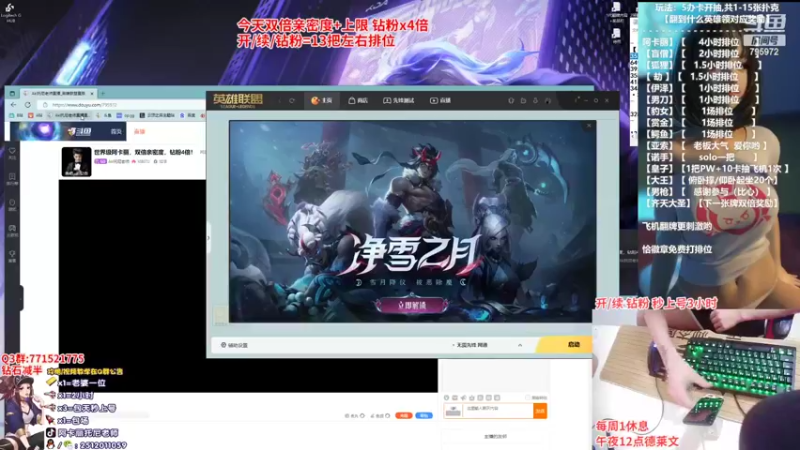Click the League client back arrow
This screenshot has height=450, width=800.
click(280, 101)
